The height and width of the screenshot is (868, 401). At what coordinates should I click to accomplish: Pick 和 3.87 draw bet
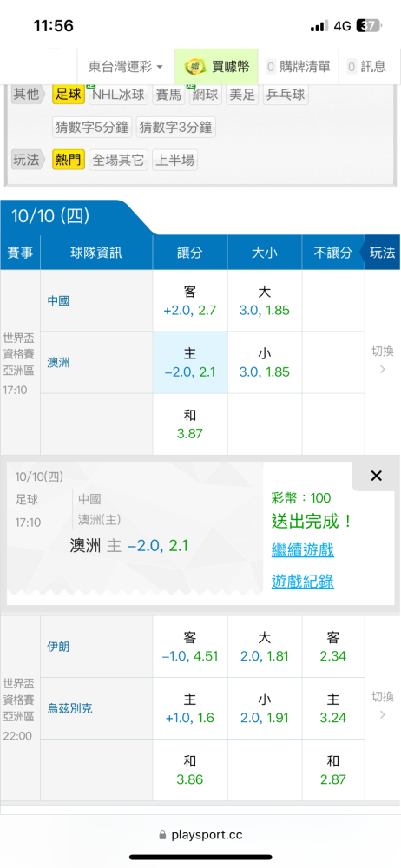coord(190,424)
